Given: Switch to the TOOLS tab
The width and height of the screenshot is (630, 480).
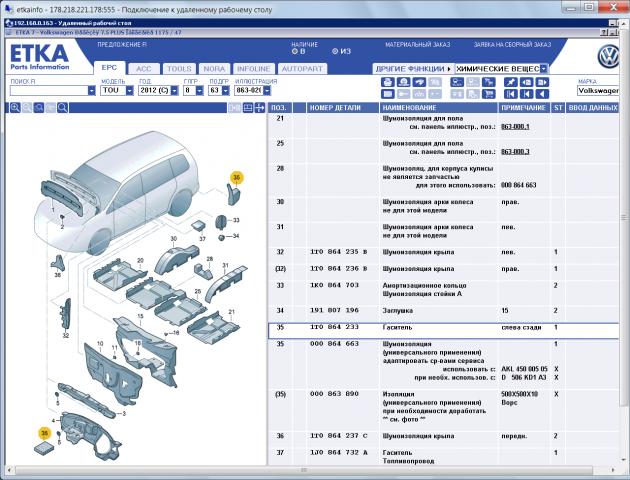Looking at the screenshot, I should (x=179, y=69).
